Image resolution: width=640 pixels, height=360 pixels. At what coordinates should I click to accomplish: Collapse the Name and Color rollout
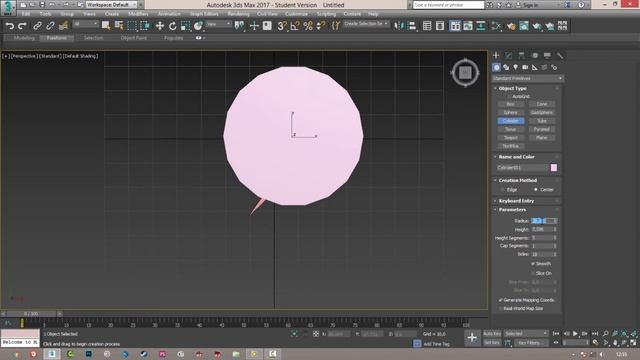pyautogui.click(x=516, y=157)
